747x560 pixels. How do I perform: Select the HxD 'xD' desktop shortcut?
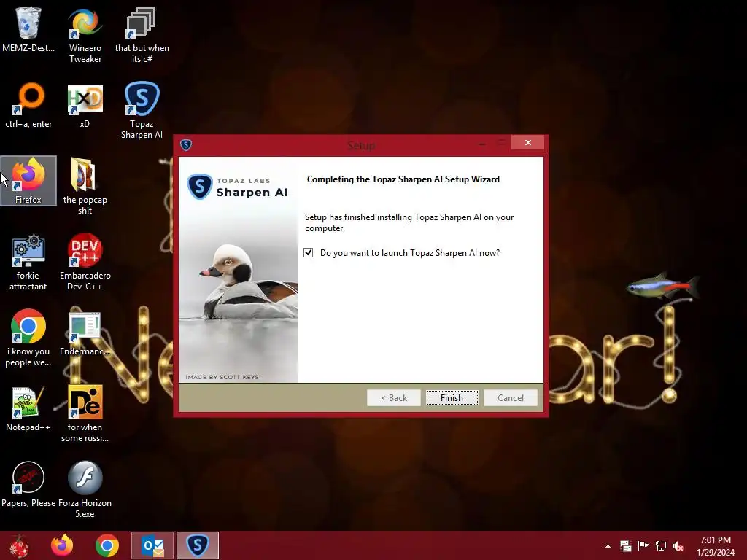pos(85,105)
